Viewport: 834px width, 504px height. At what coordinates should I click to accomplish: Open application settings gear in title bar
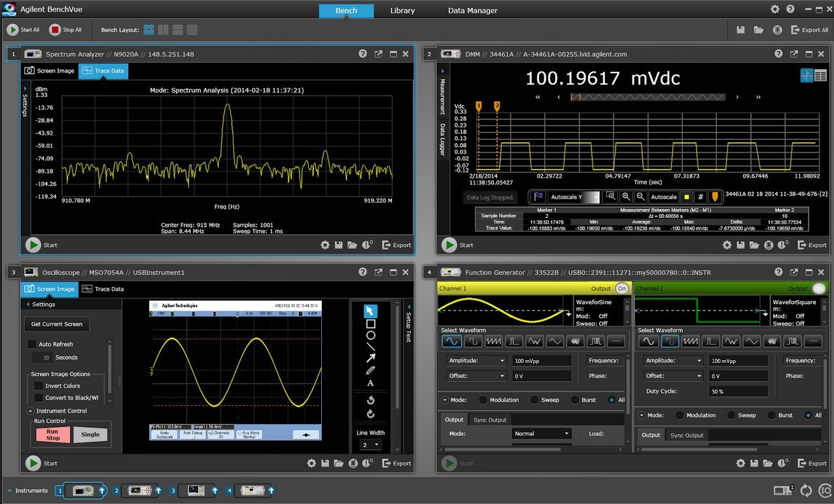(775, 10)
